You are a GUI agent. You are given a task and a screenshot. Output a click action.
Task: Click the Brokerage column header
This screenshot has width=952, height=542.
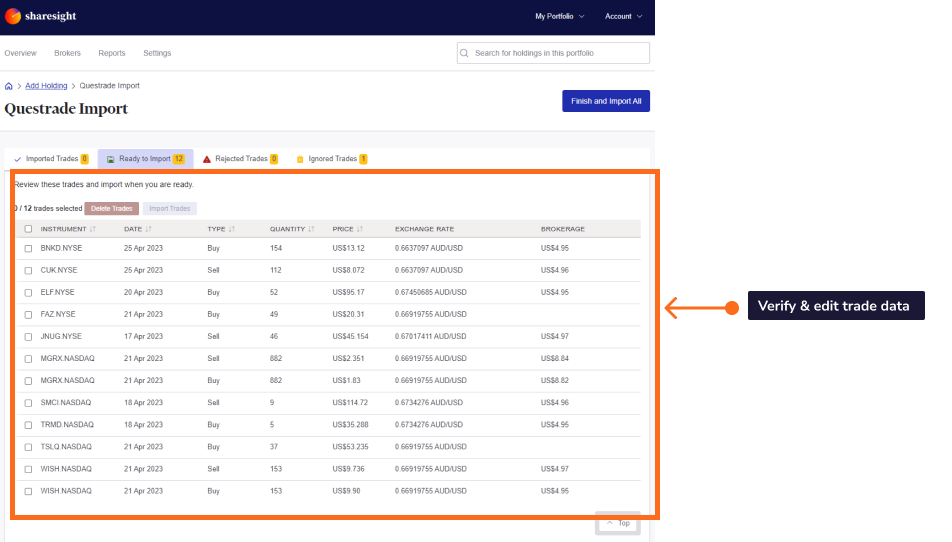coord(563,229)
